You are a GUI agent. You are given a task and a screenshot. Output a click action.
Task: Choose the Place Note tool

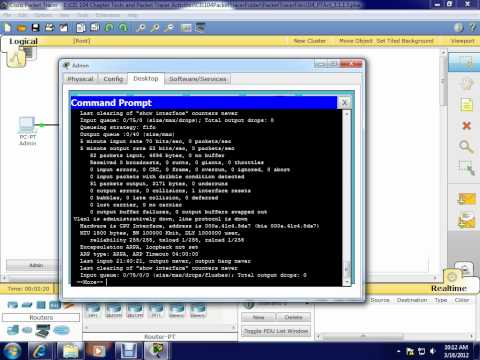(467, 105)
